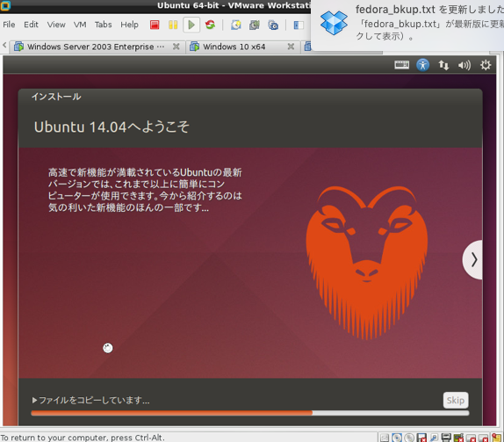Open the snapshot manager camera icon
Screen dimensions: 504x442
[273, 25]
